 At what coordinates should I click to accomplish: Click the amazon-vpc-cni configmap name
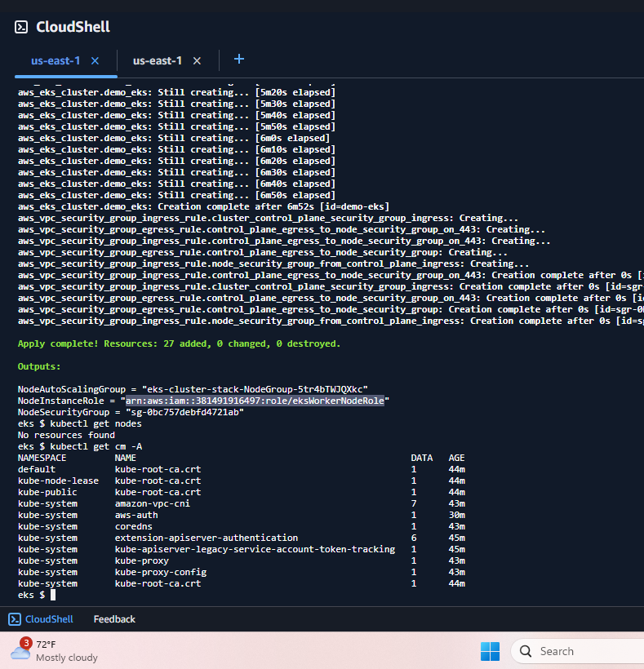coord(153,503)
